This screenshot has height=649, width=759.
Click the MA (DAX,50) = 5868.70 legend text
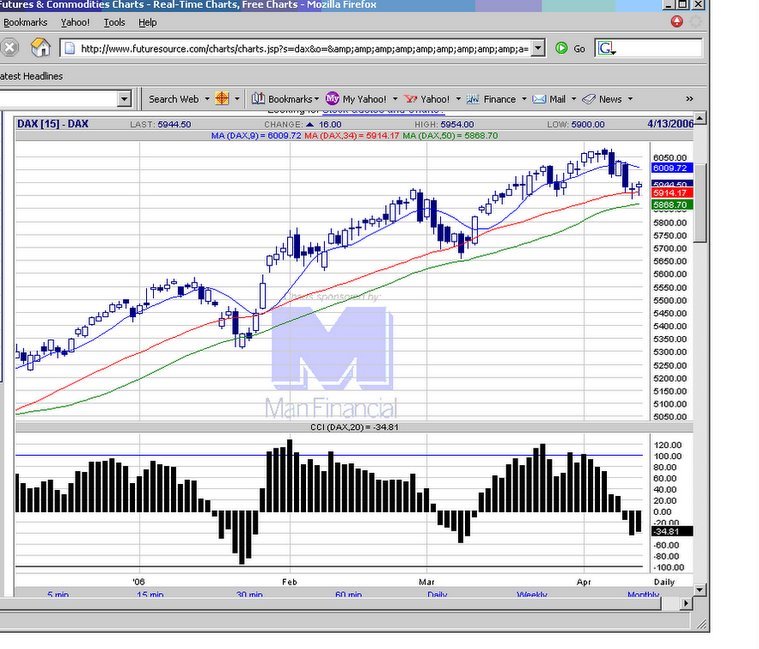tap(450, 136)
